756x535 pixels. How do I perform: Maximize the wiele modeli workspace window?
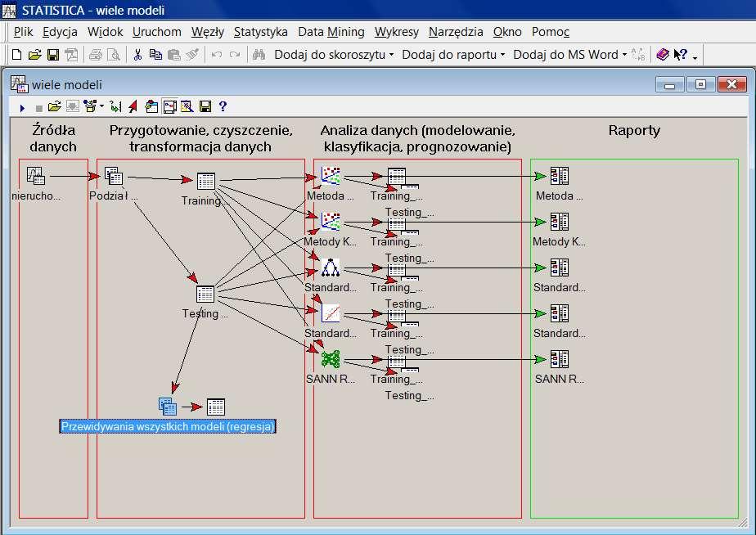[x=700, y=84]
